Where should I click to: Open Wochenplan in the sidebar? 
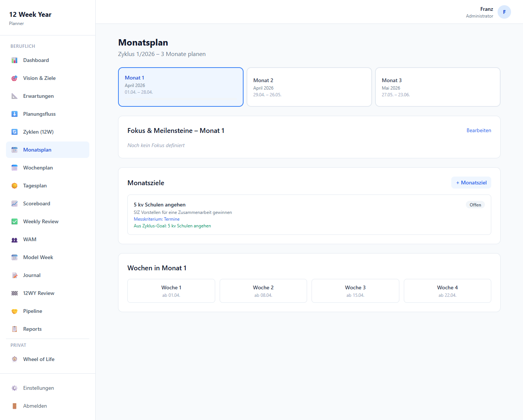coord(38,168)
